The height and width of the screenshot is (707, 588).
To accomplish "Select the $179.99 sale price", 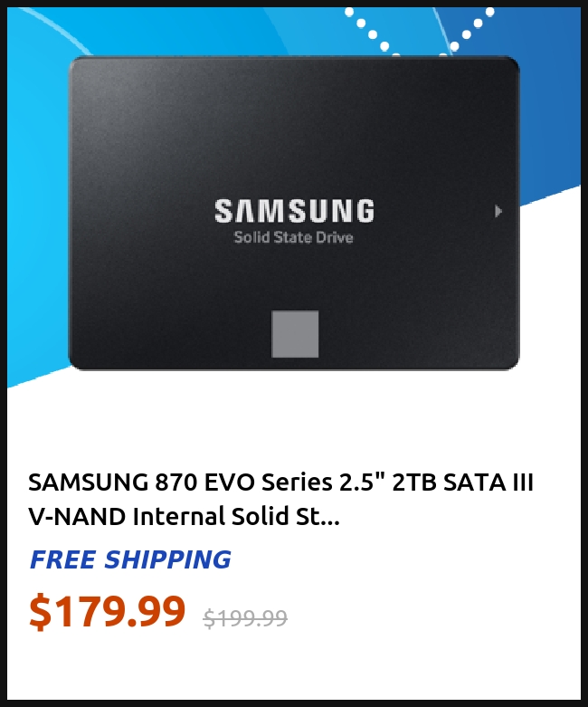I will (x=108, y=611).
